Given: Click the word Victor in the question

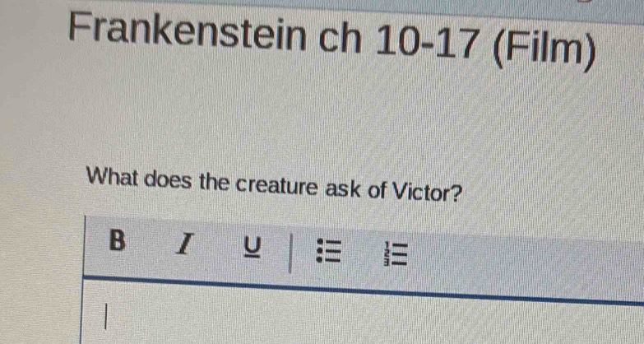Looking at the screenshot, I should (x=425, y=192).
